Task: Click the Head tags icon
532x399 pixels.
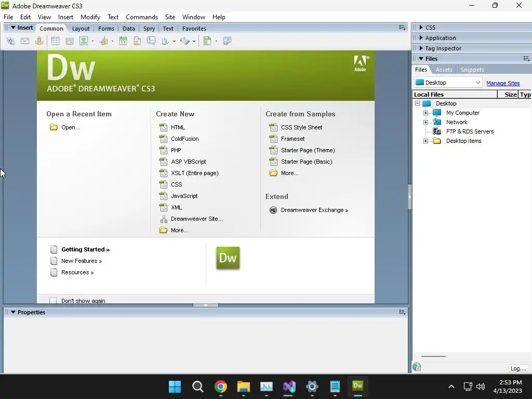Action: [x=165, y=41]
